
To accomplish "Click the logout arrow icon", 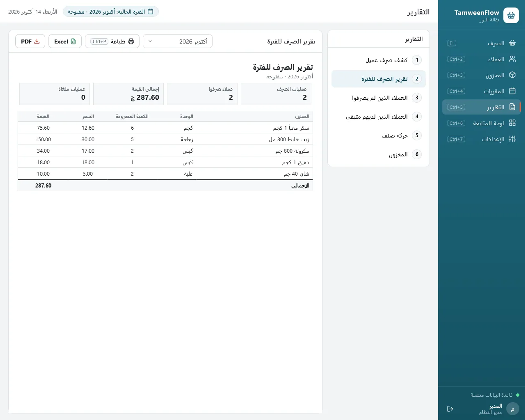I will click(450, 409).
